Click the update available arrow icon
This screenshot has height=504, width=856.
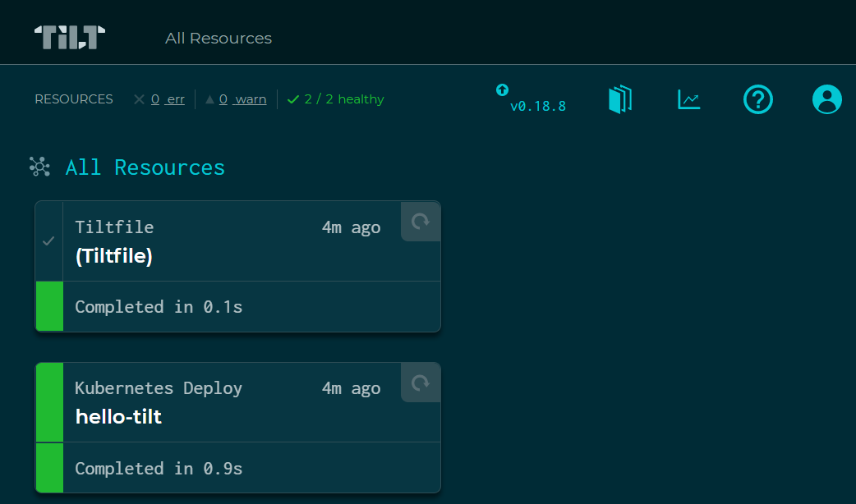click(x=502, y=90)
